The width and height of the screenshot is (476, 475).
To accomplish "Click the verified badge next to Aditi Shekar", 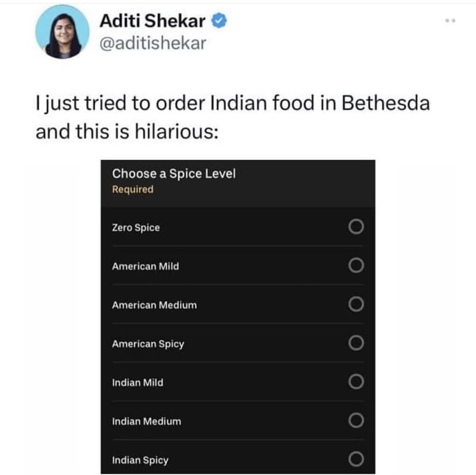I will [219, 21].
